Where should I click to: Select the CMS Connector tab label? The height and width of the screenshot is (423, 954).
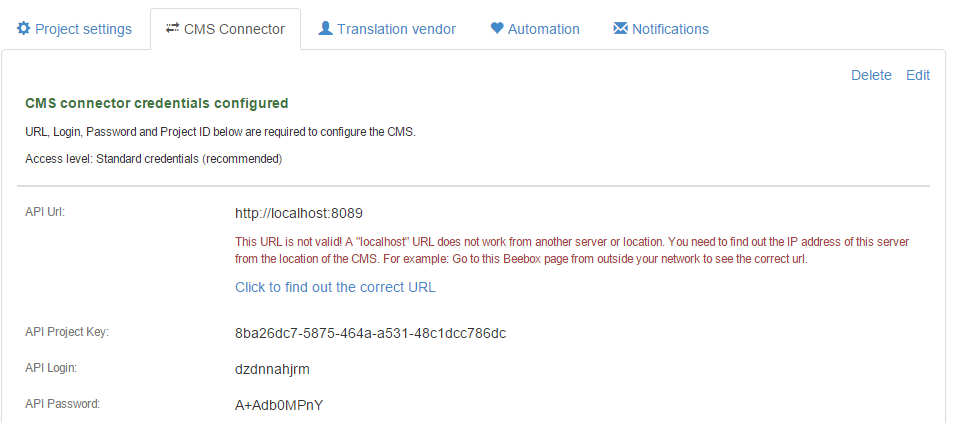pyautogui.click(x=235, y=29)
